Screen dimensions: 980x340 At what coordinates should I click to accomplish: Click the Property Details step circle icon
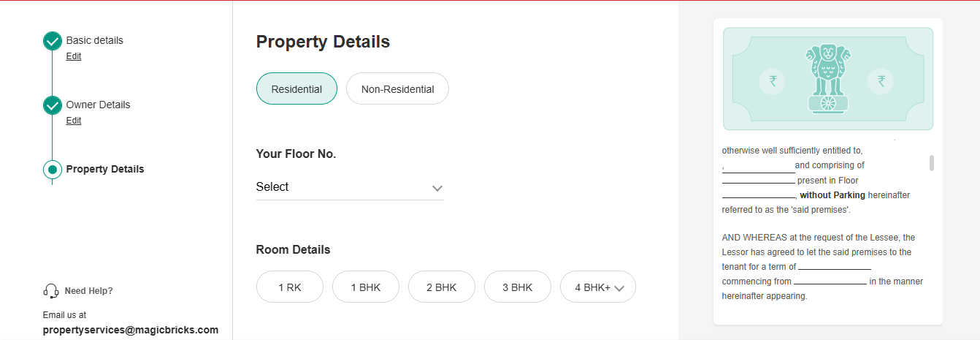[52, 170]
